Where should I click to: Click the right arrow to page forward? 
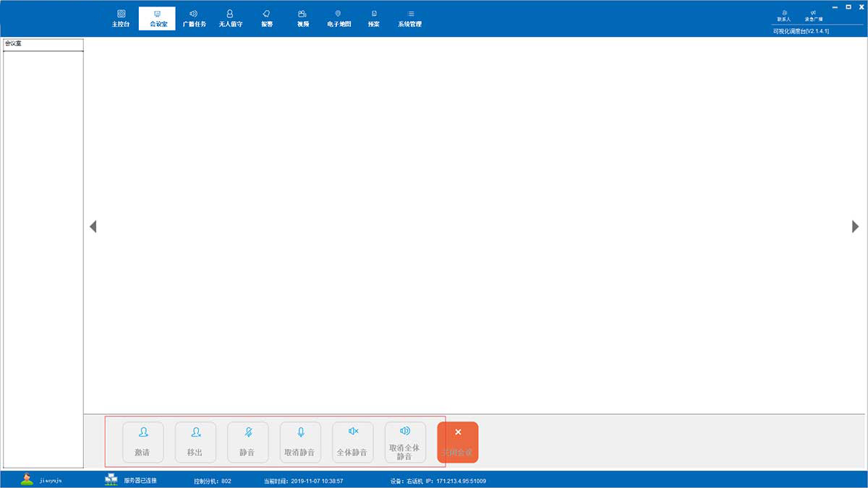[855, 226]
